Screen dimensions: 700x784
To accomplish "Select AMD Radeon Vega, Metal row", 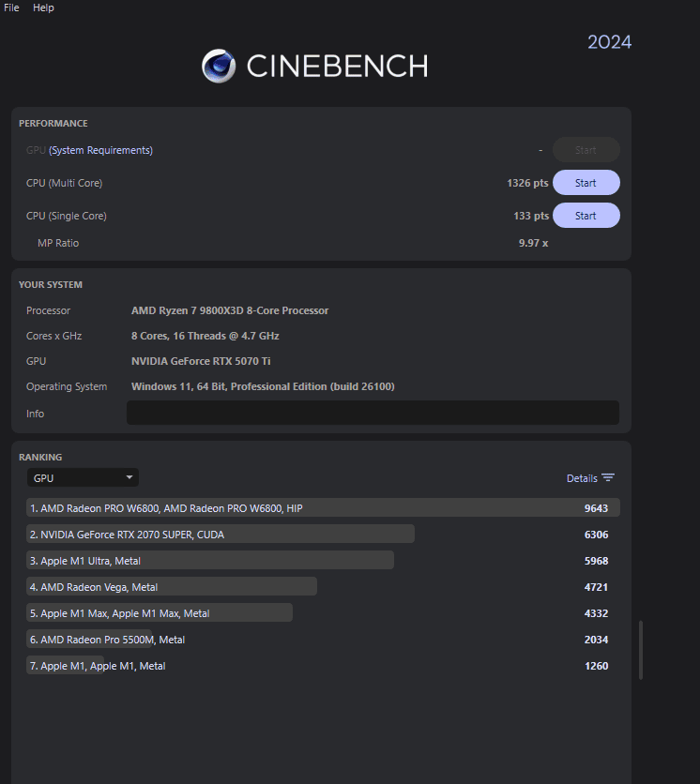I will 323,586.
